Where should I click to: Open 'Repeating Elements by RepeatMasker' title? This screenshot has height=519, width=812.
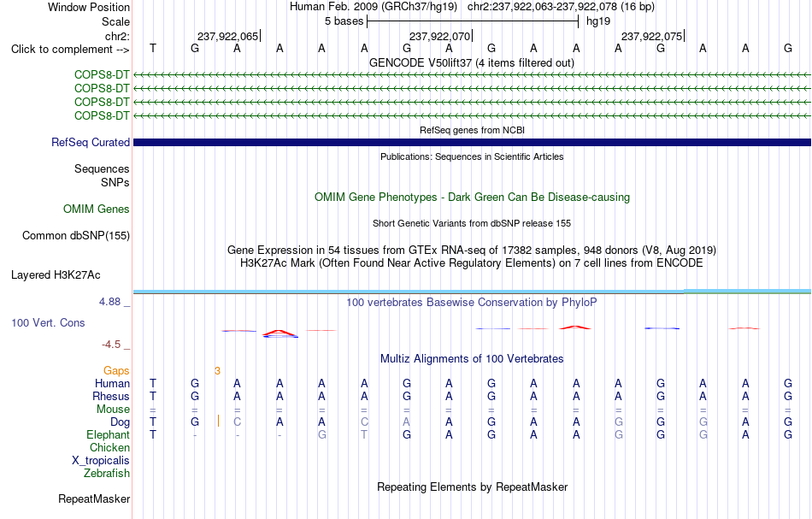[472, 487]
